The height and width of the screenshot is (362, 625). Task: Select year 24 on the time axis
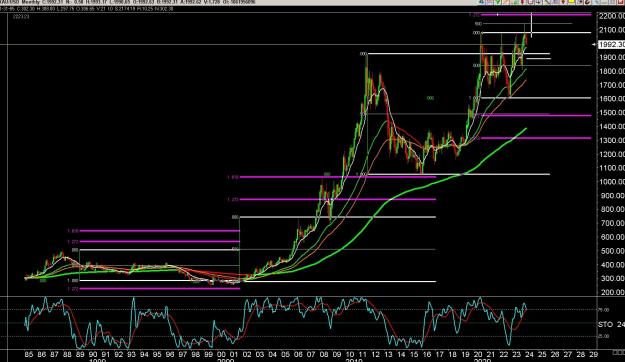coord(529,354)
